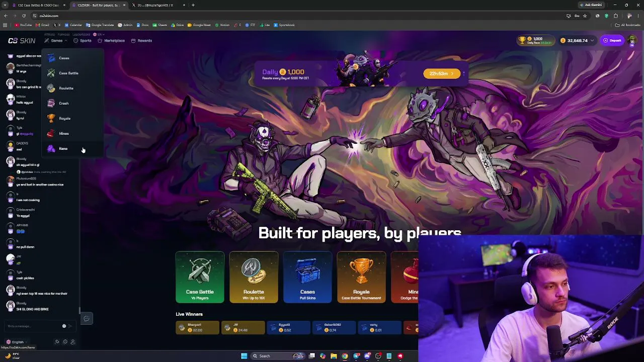The width and height of the screenshot is (644, 362).
Task: Open the Notion bookmark
Action: [222, 25]
